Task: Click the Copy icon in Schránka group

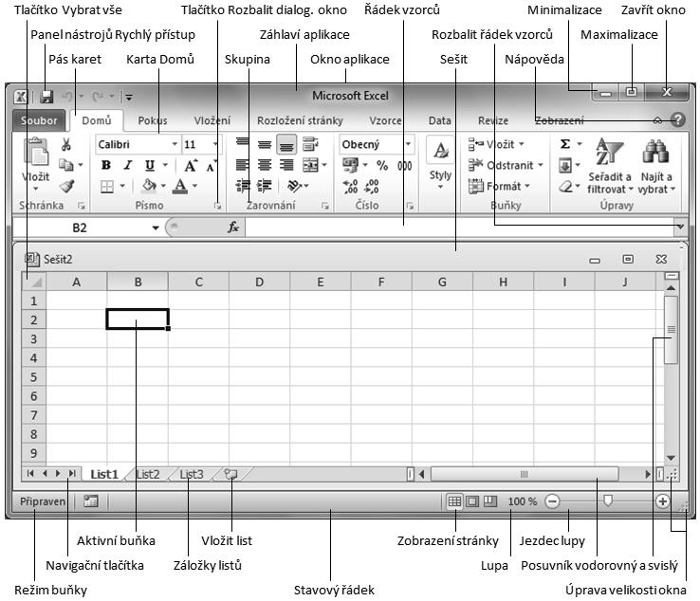Action: (x=66, y=165)
